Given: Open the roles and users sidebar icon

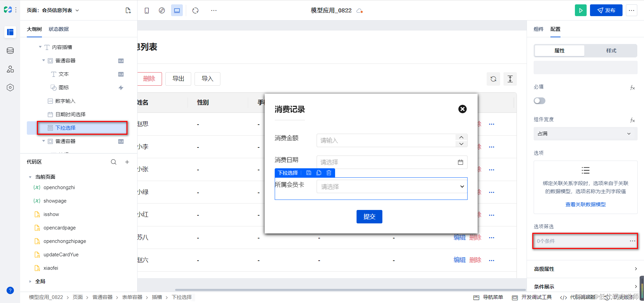Looking at the screenshot, I should [x=10, y=69].
